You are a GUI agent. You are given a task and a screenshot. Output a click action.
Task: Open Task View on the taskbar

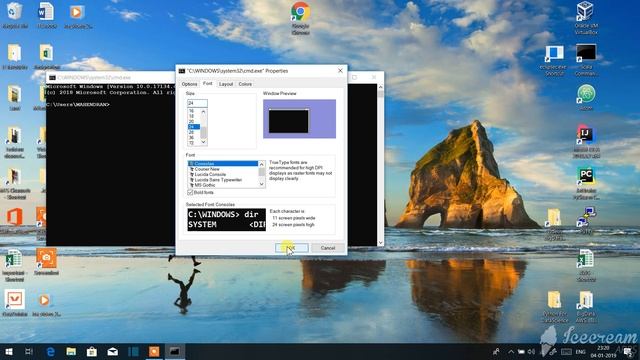(x=29, y=351)
